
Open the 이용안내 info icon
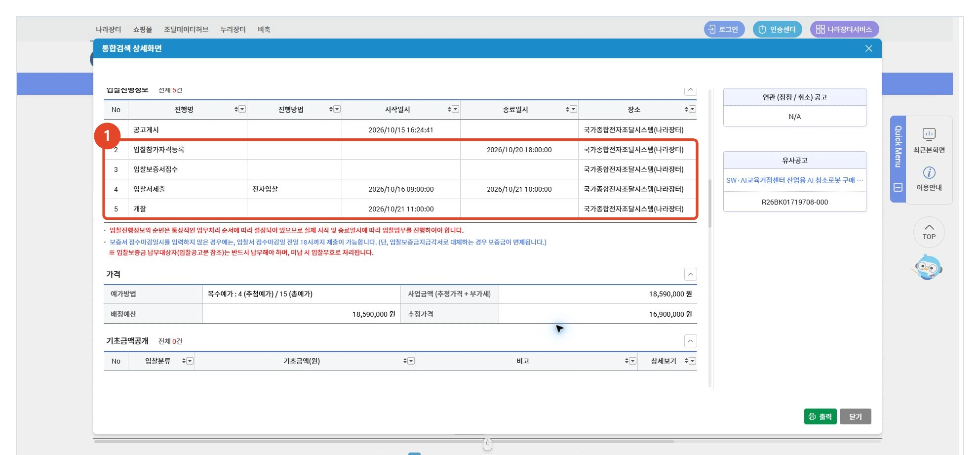(929, 179)
